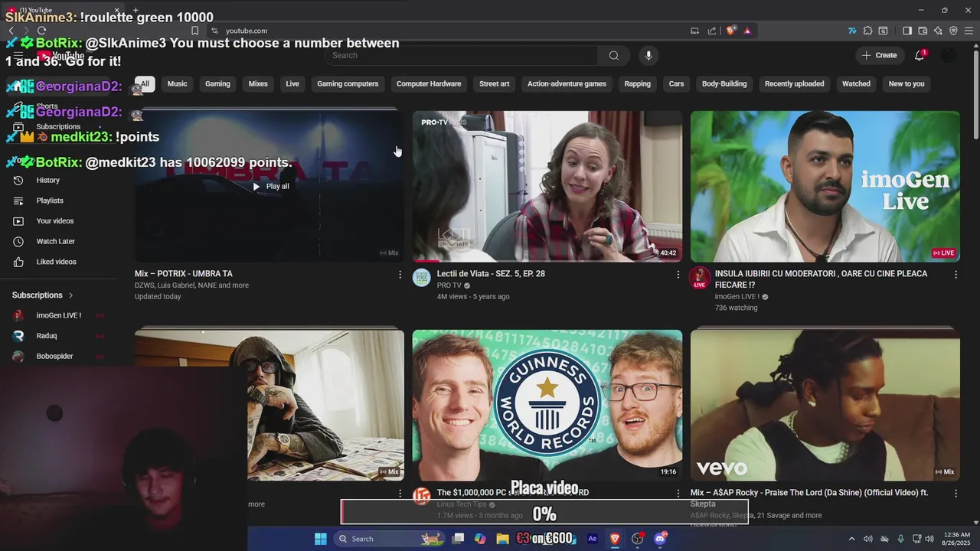Image resolution: width=980 pixels, height=551 pixels.
Task: Click the YouTube search input field
Action: 461,55
